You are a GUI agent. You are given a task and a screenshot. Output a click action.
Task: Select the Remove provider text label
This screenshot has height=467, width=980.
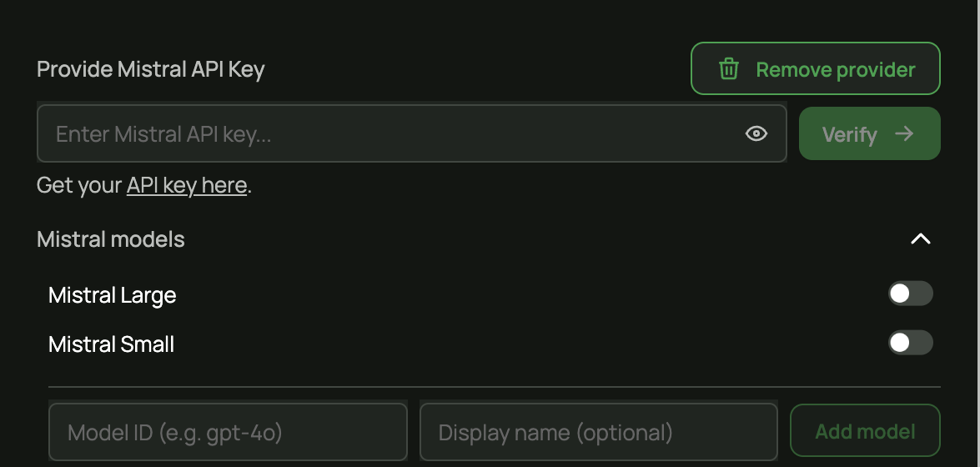tap(835, 69)
